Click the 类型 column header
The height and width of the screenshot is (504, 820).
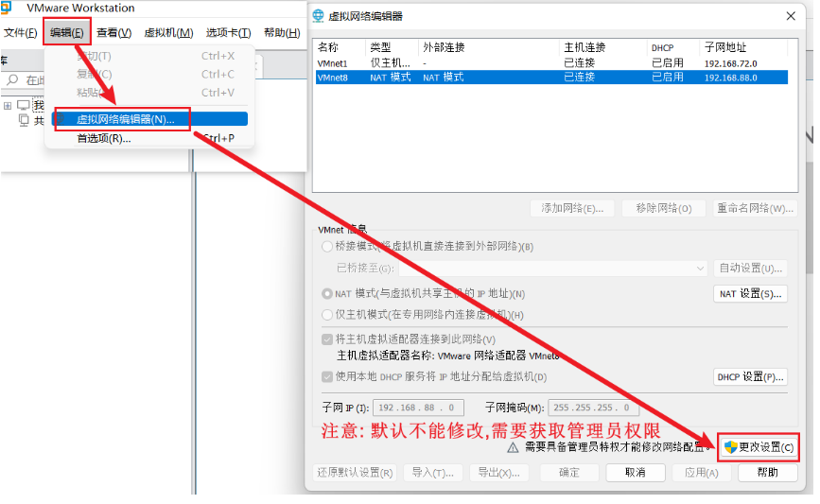pyautogui.click(x=392, y=47)
